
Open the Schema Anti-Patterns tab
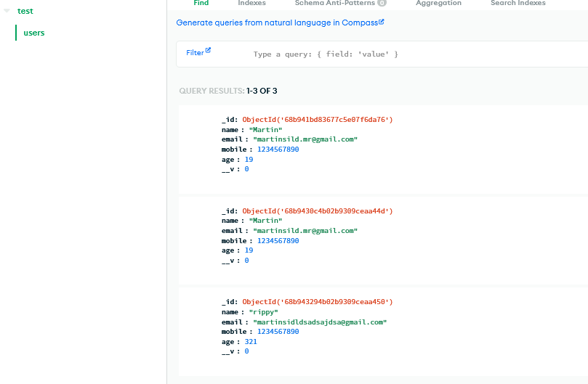pos(334,3)
